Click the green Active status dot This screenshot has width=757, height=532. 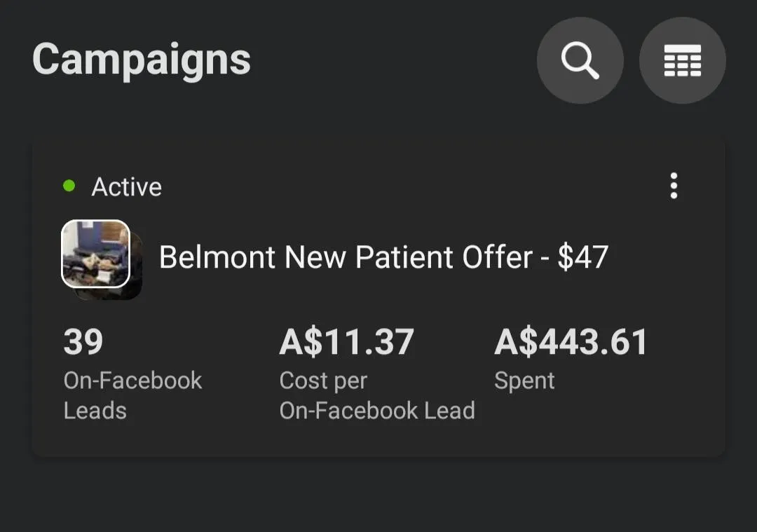(69, 186)
